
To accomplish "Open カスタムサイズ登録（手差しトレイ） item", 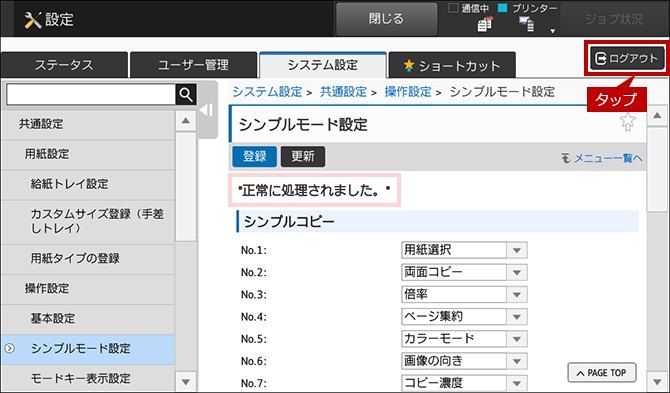I will (88, 221).
